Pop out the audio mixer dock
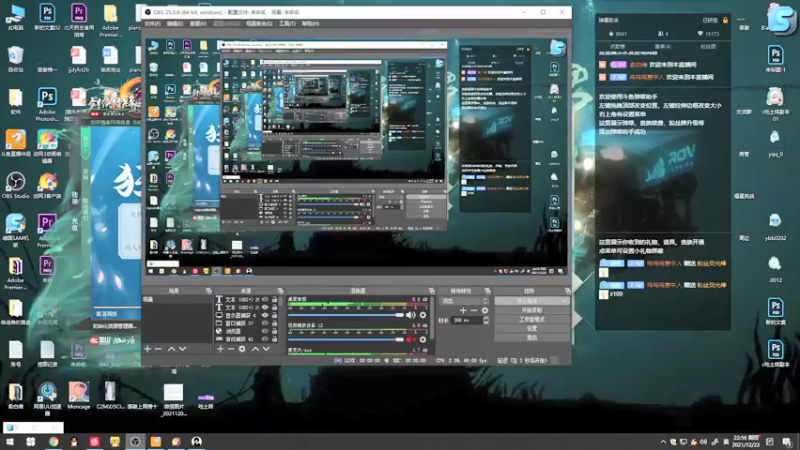This screenshot has width=800, height=450. point(432,291)
